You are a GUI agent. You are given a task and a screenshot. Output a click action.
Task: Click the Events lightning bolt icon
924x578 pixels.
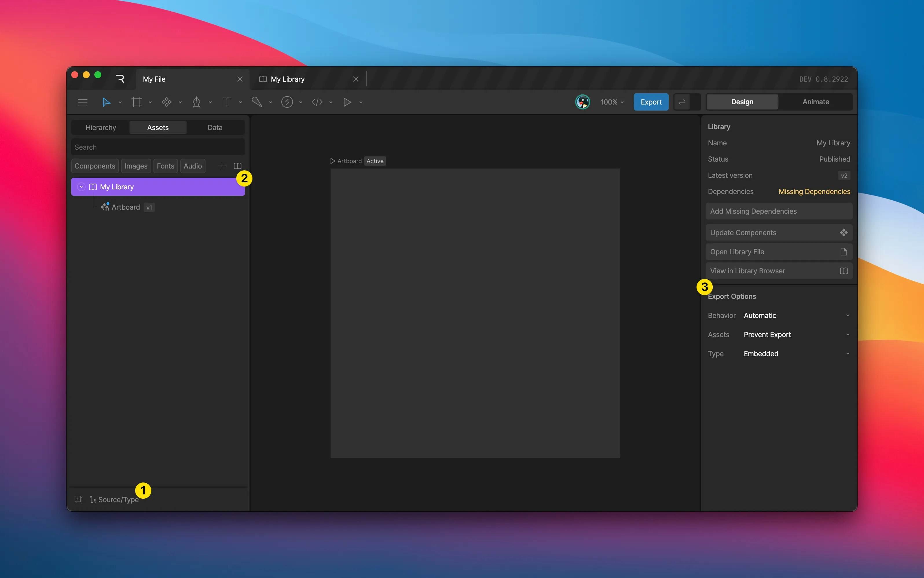coord(287,102)
